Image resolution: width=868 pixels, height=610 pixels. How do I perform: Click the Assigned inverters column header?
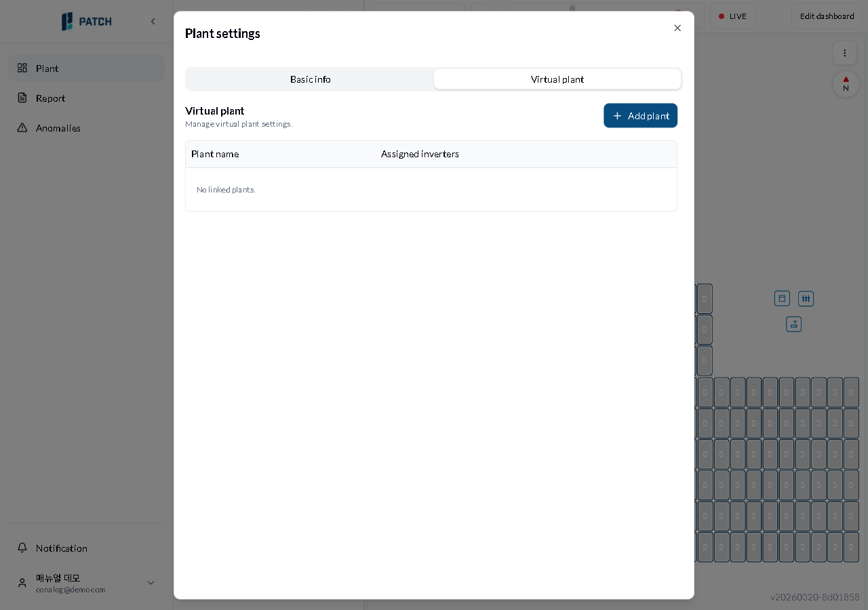pos(420,154)
